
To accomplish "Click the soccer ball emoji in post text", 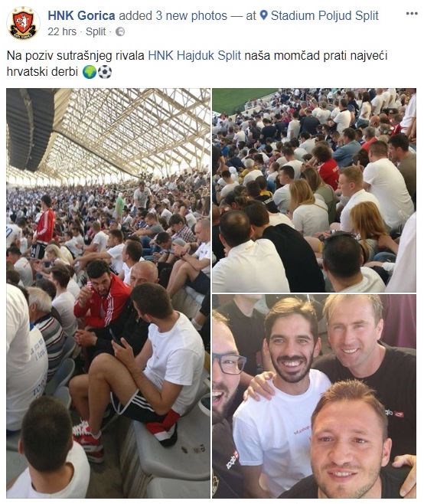I will pyautogui.click(x=105, y=72).
